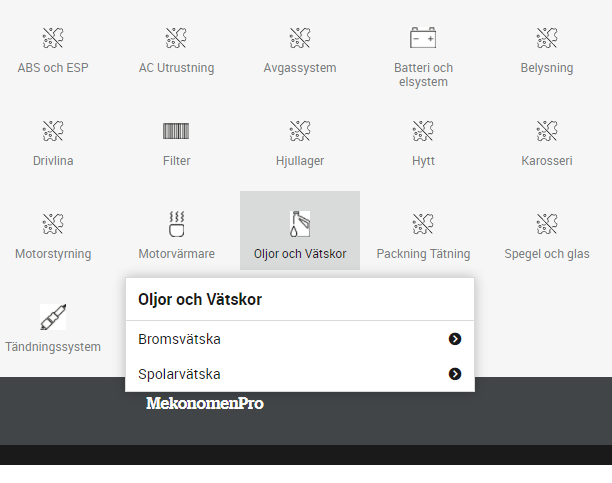Open the Drivlina category label
The width and height of the screenshot is (612, 483).
click(53, 161)
